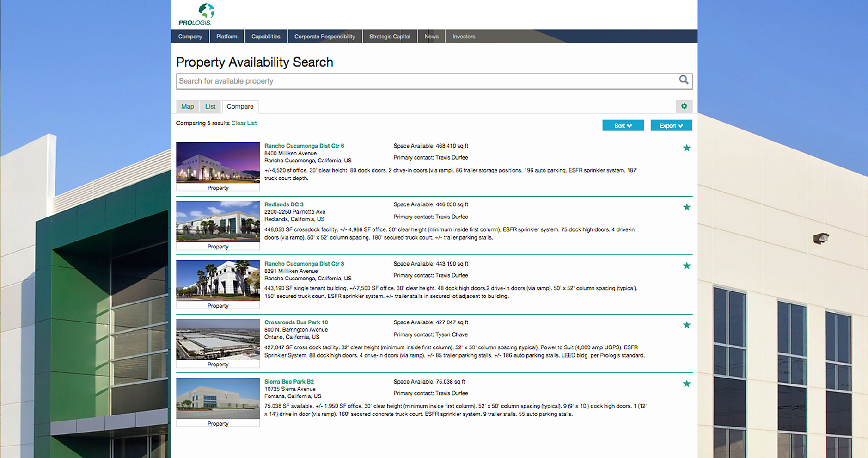Open the Redlands DC 3 thumbnail image

pos(218,222)
